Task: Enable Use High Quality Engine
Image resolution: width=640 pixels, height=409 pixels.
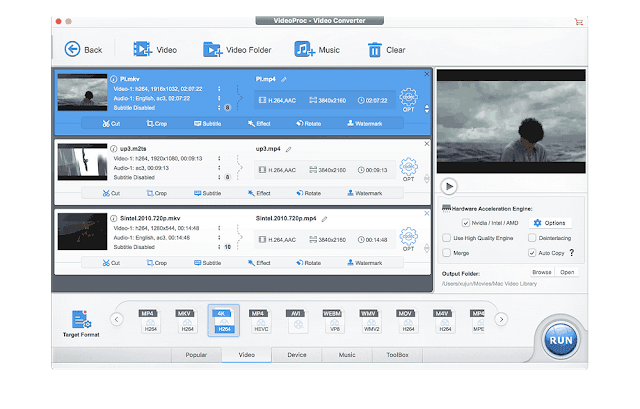Action: 447,238
